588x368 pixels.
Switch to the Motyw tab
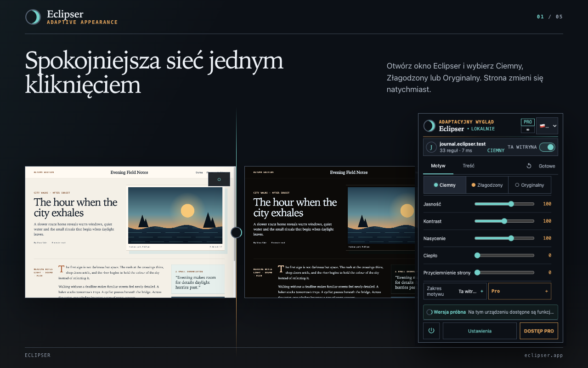point(438,166)
